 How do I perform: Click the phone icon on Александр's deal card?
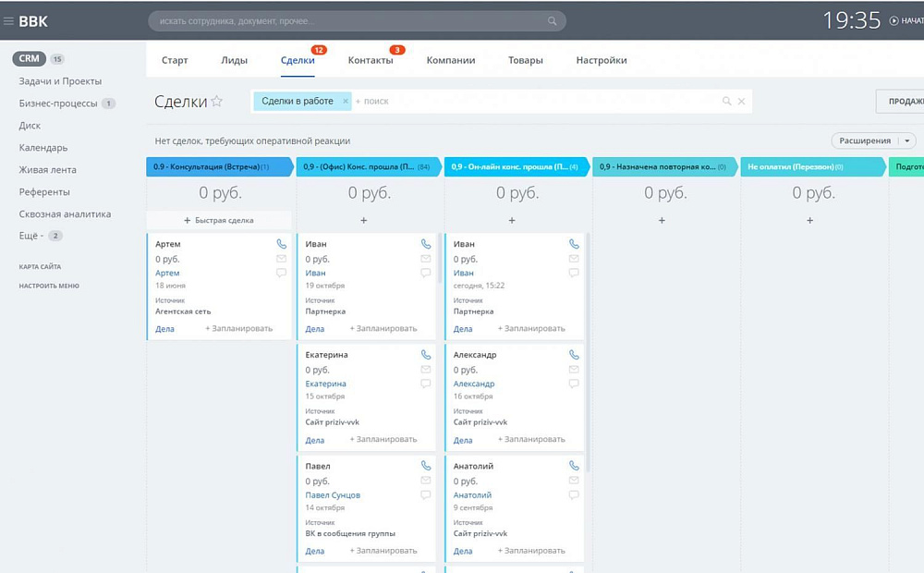click(574, 355)
